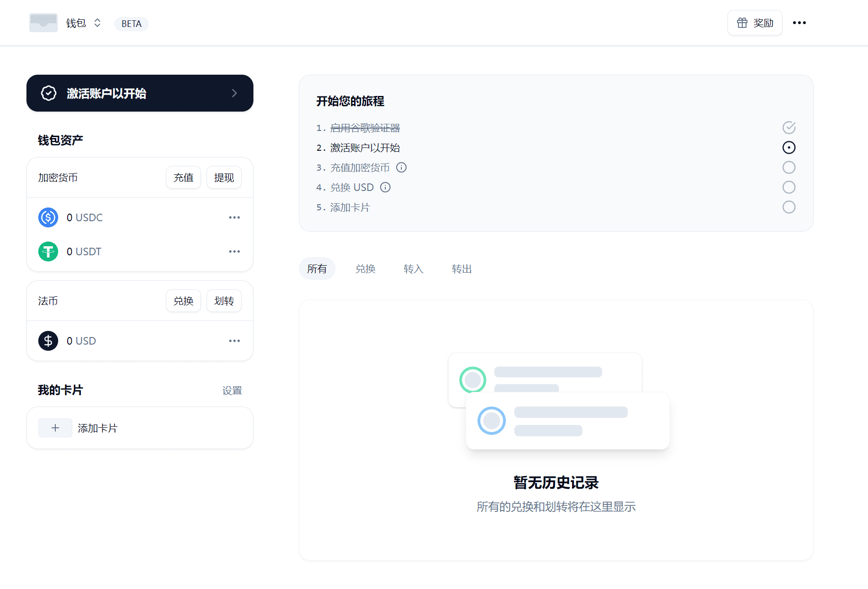
Task: Click the checkmark badge on 激活账户以开始 banner
Action: pos(48,93)
